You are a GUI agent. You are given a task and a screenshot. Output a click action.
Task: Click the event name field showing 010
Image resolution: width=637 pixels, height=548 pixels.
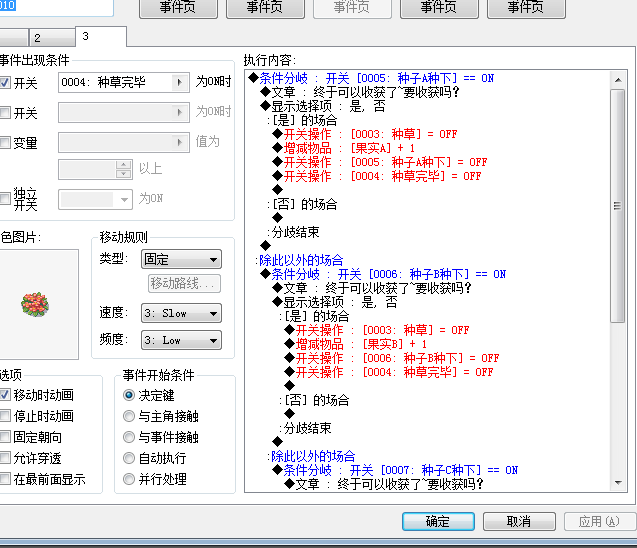[x=56, y=6]
